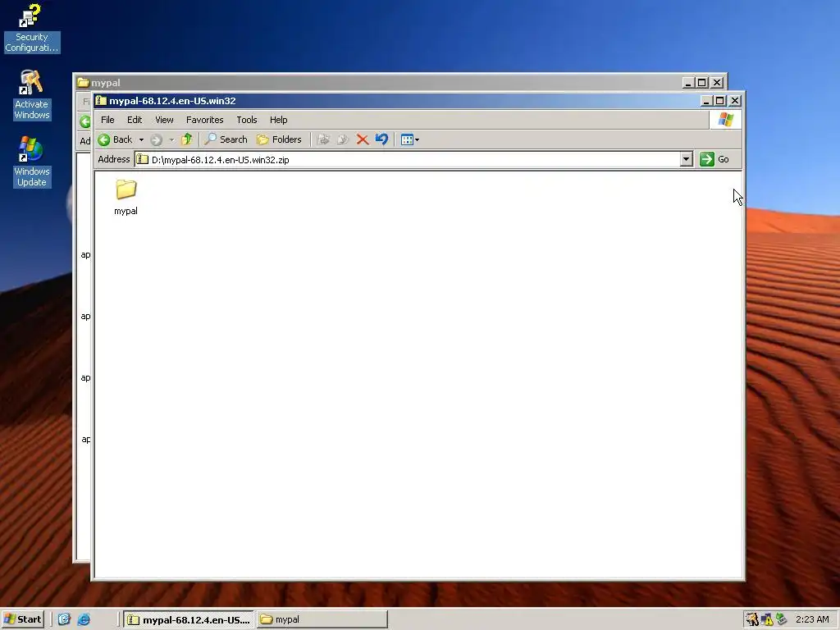Expand the Address bar dropdown list
Screen dimensions: 840x630
[687, 160]
